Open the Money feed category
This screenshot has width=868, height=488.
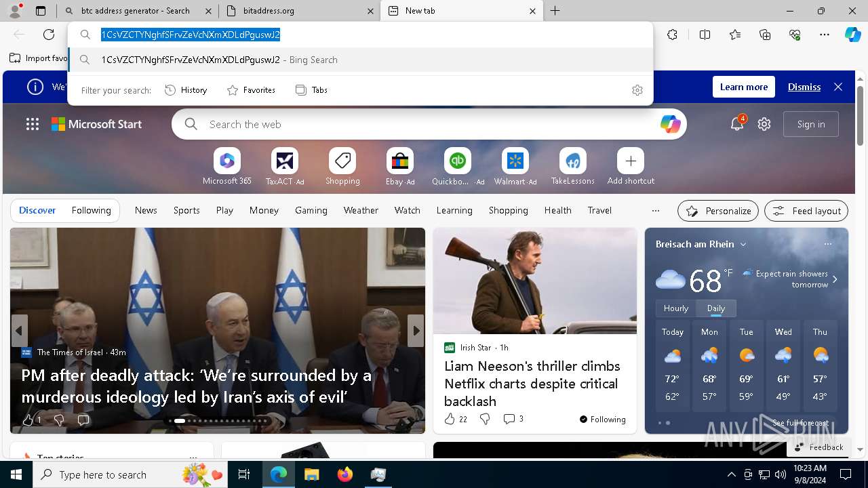point(264,210)
